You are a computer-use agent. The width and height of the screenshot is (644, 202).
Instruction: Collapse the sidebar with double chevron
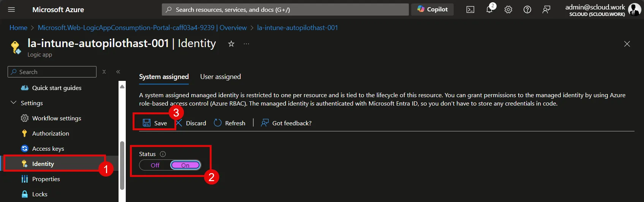tap(118, 72)
